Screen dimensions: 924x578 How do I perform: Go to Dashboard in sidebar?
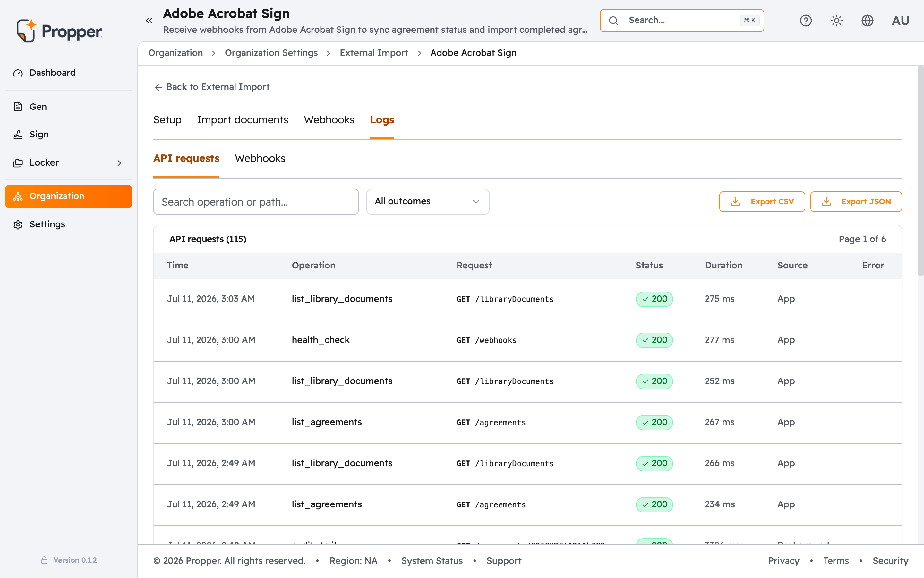pos(69,73)
